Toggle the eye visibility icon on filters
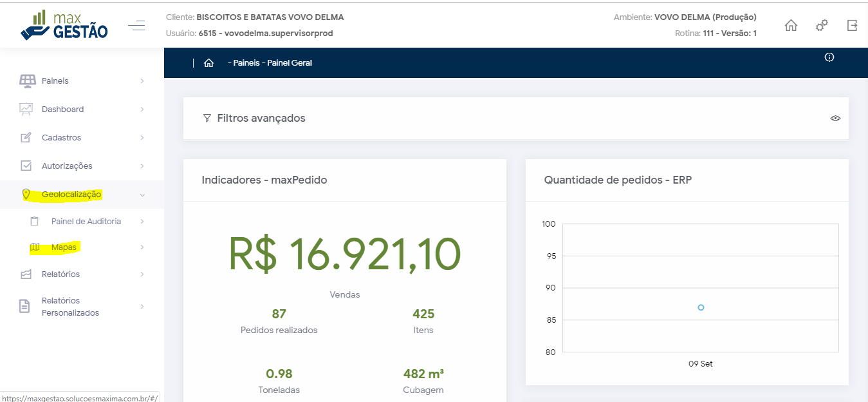Screen dimensions: 868x402 coord(835,119)
